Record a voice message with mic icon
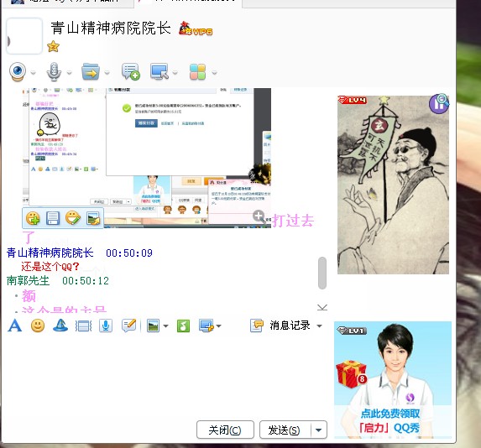The width and height of the screenshot is (481, 448). [x=106, y=326]
